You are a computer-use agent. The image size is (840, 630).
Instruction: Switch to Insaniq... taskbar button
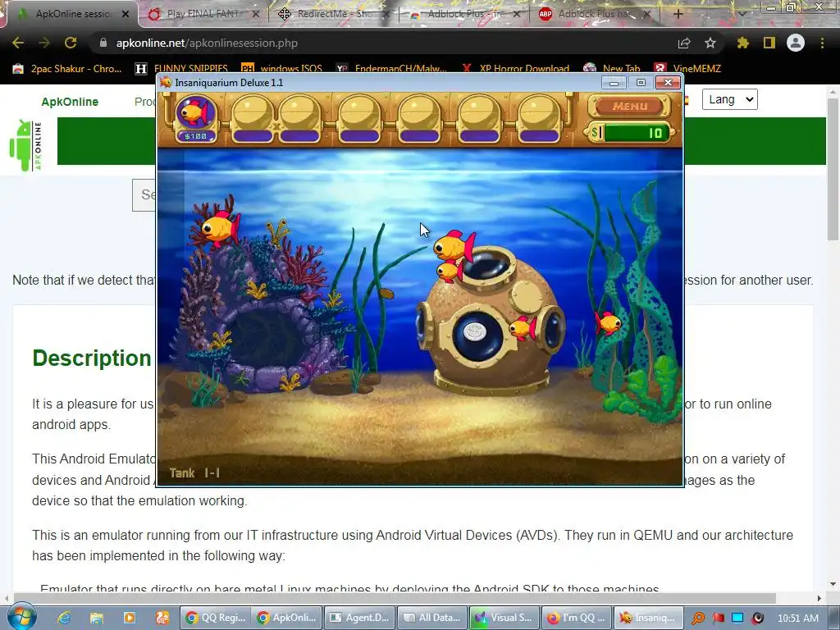point(649,618)
